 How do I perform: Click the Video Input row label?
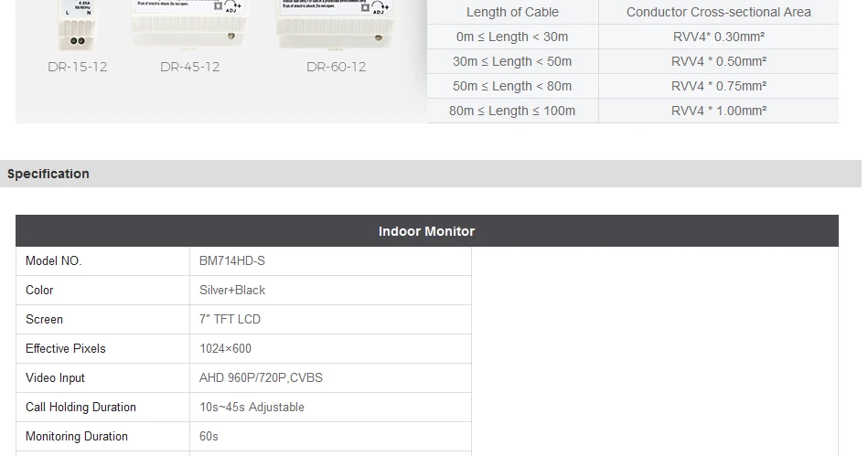tap(55, 378)
